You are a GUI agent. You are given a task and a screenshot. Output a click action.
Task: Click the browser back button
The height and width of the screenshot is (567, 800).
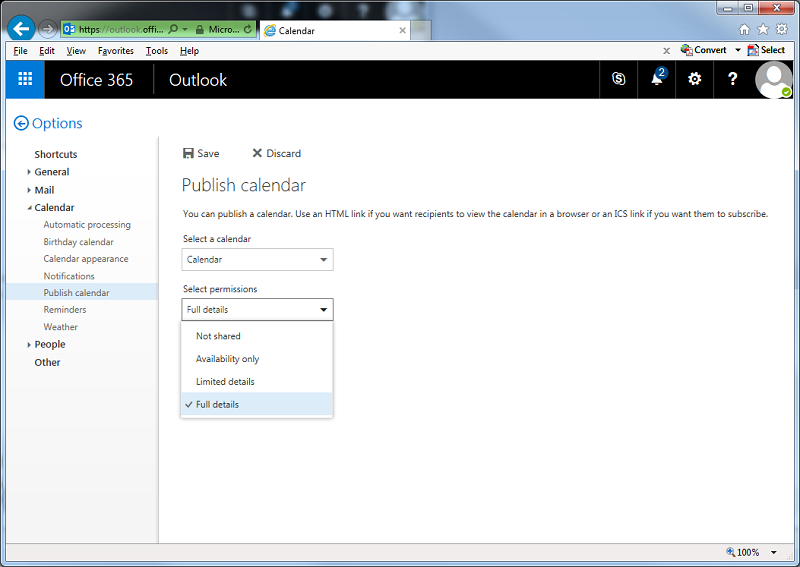point(21,29)
